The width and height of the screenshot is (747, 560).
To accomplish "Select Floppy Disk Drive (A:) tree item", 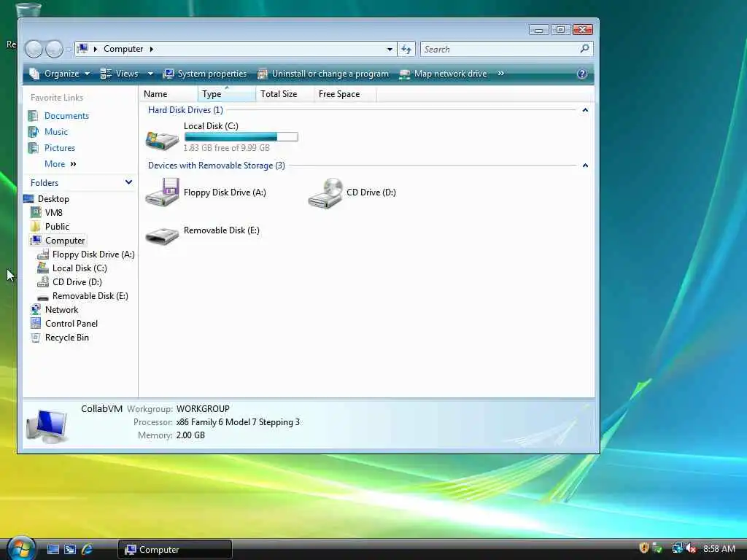I will [93, 254].
